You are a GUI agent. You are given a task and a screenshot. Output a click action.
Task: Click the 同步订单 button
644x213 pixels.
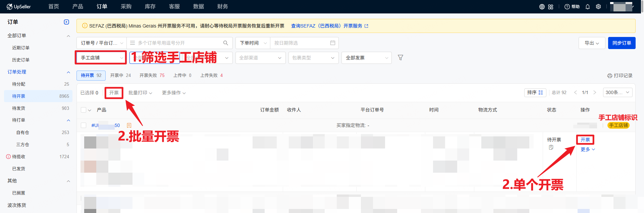tap(622, 43)
